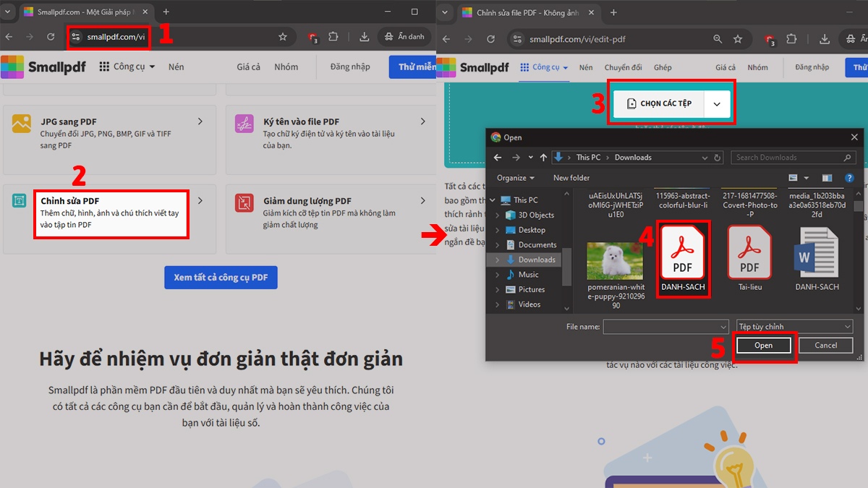Select Downloads in the Open dialog tree
Image resolution: width=868 pixels, height=488 pixels.
pyautogui.click(x=537, y=260)
